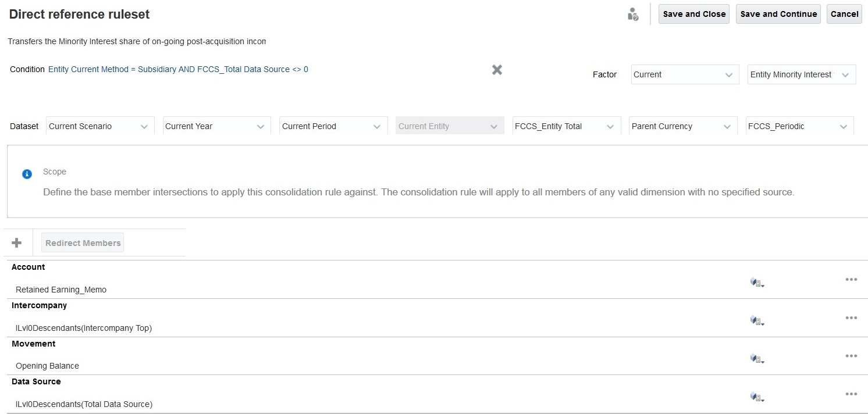Screen dimensions: 868x414
Task: Open member selector for Account row
Action: (x=756, y=283)
